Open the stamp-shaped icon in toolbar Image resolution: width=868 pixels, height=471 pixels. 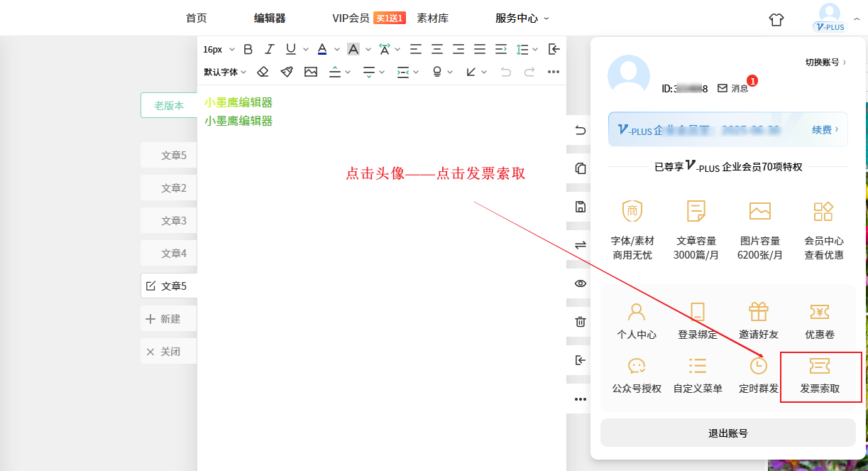click(437, 72)
